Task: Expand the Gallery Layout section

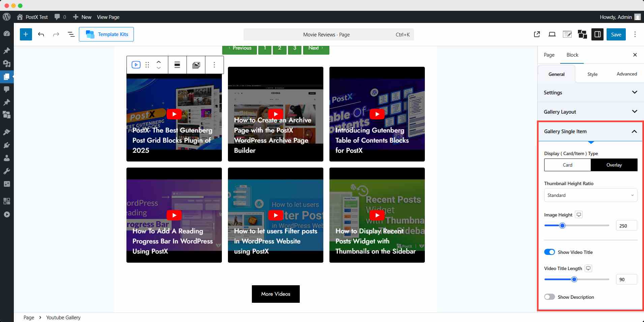Action: tap(590, 112)
